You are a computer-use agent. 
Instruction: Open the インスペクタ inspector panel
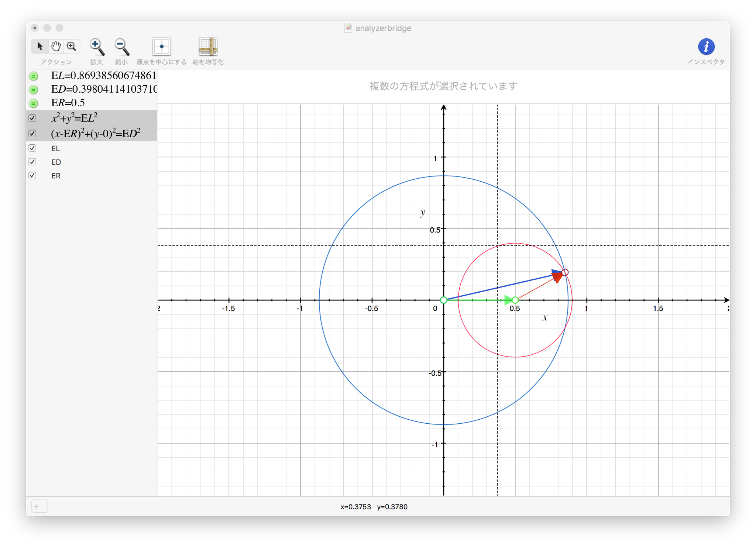tap(706, 47)
